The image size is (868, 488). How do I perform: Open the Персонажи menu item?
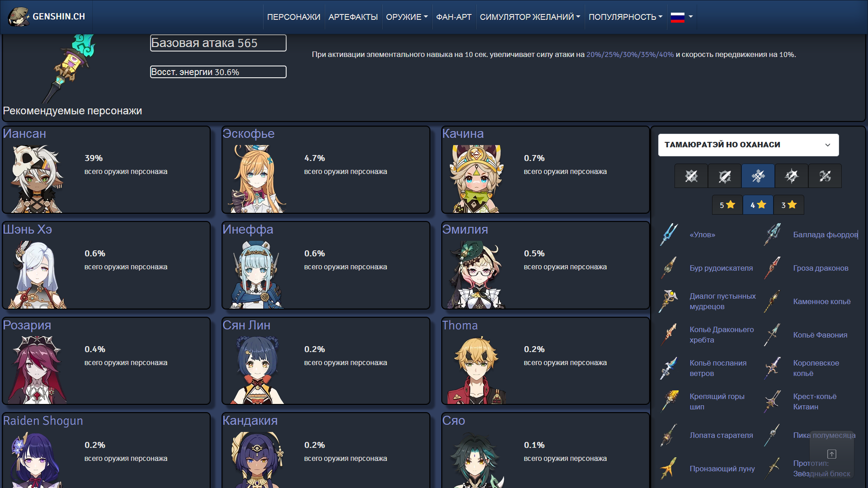click(293, 17)
